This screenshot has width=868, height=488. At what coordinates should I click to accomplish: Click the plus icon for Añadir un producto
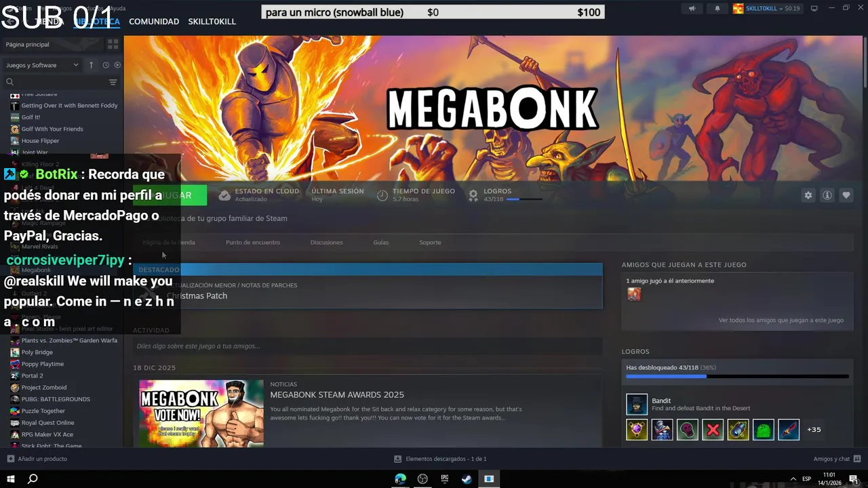point(10,459)
